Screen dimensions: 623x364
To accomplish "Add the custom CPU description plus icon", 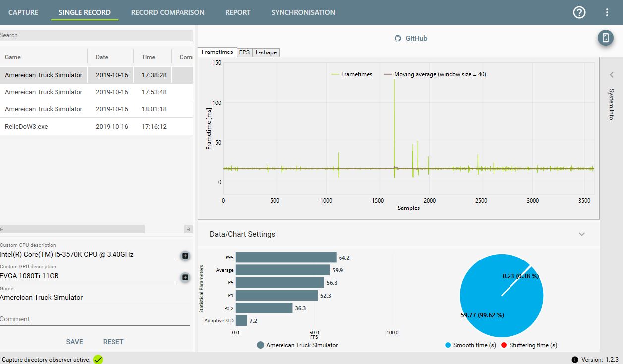I will pos(185,256).
